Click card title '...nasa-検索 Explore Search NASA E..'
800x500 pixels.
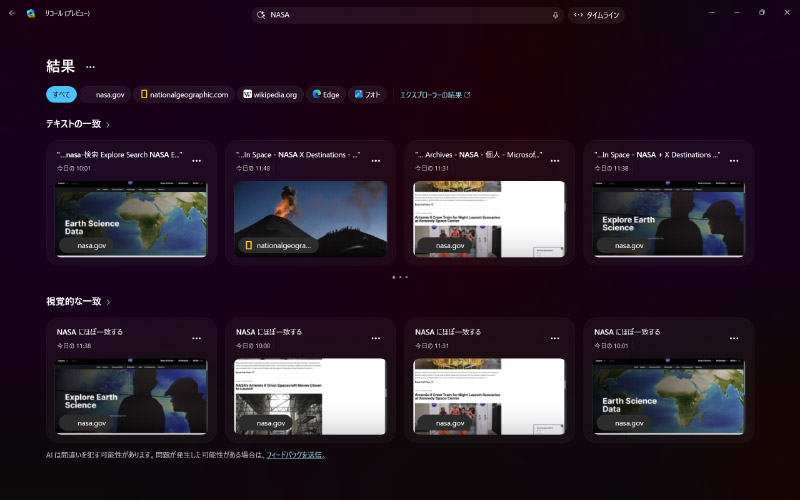[x=119, y=155]
